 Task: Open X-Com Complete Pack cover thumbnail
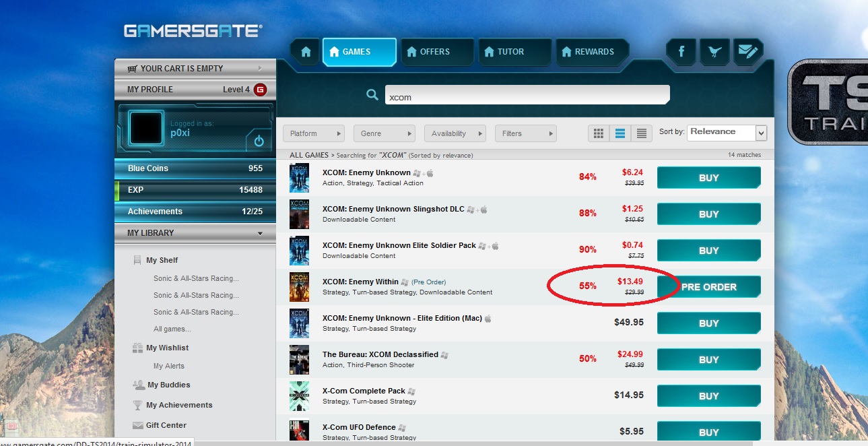point(299,396)
